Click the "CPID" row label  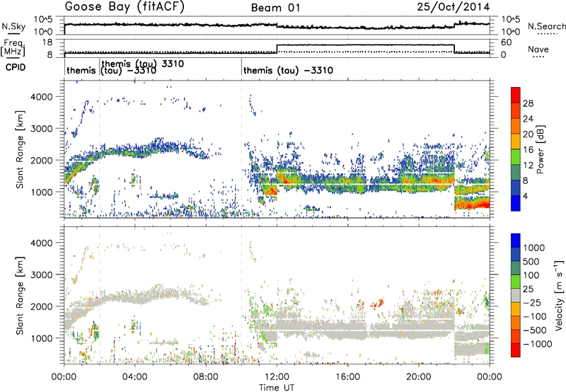tap(16, 67)
